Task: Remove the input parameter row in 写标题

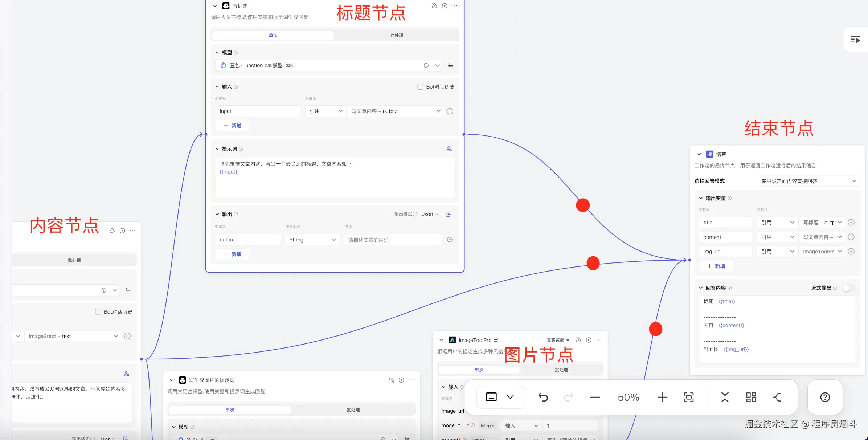Action: (450, 111)
